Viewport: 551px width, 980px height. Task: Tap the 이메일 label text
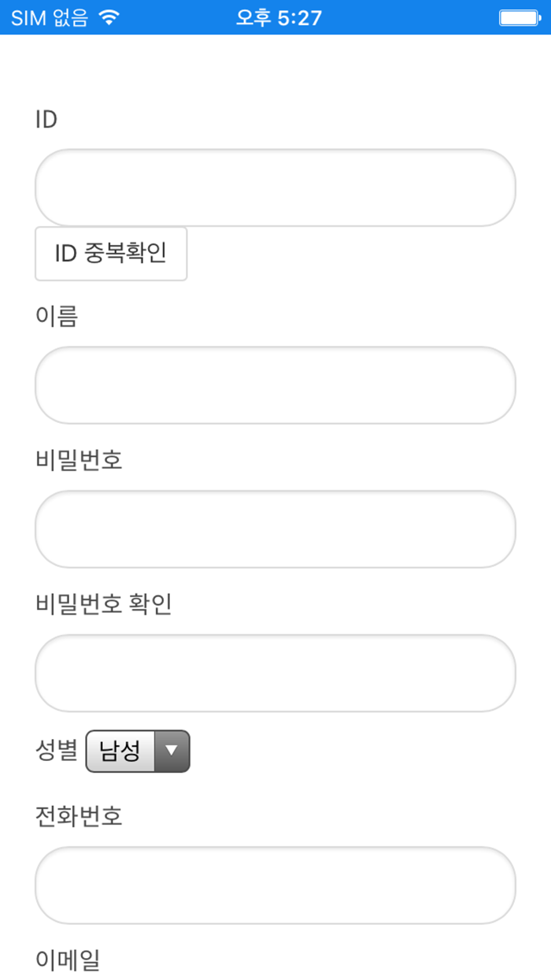(68, 961)
